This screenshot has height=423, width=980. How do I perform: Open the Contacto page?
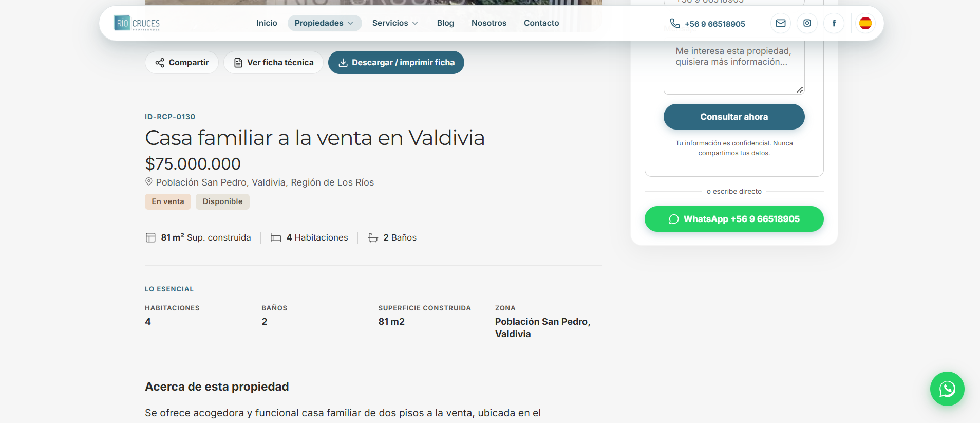[x=541, y=23]
